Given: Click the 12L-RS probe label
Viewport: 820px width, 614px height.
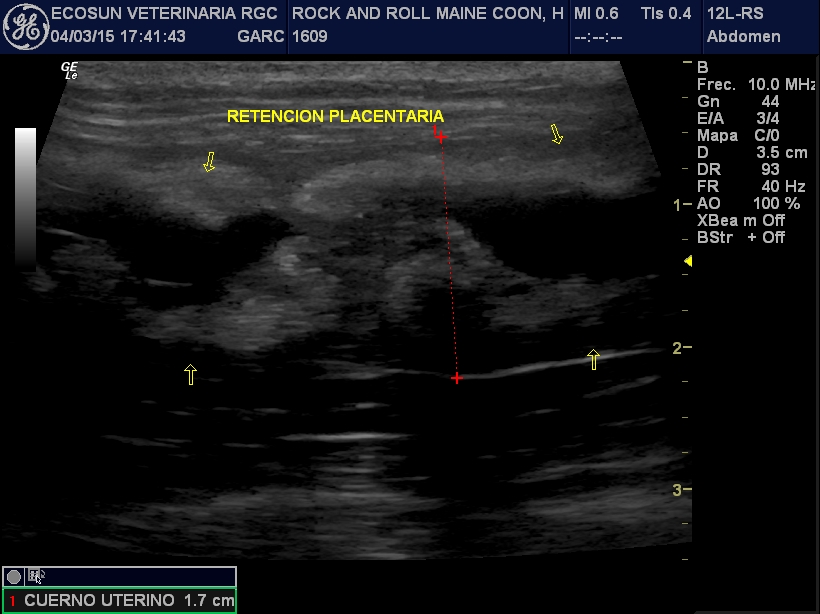Looking at the screenshot, I should click(x=734, y=13).
